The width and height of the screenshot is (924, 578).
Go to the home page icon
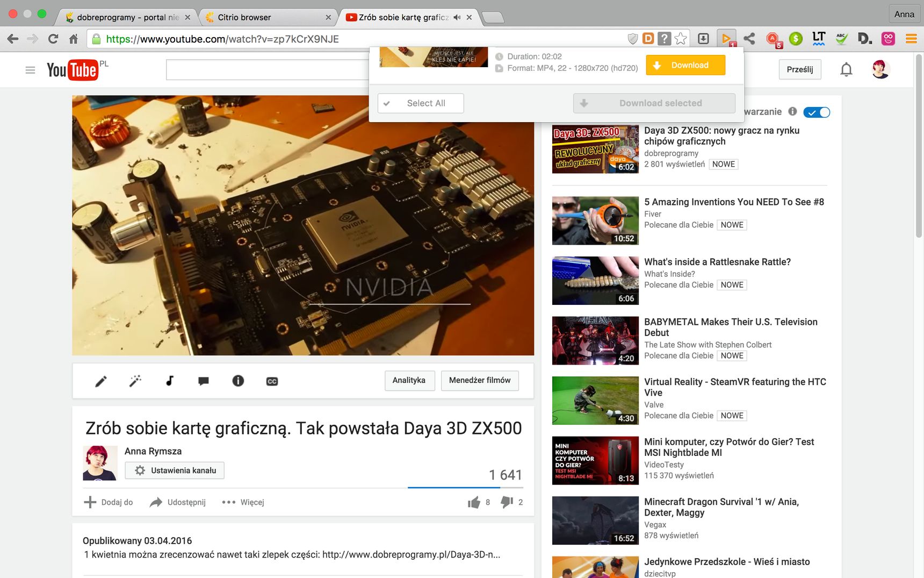coord(74,39)
